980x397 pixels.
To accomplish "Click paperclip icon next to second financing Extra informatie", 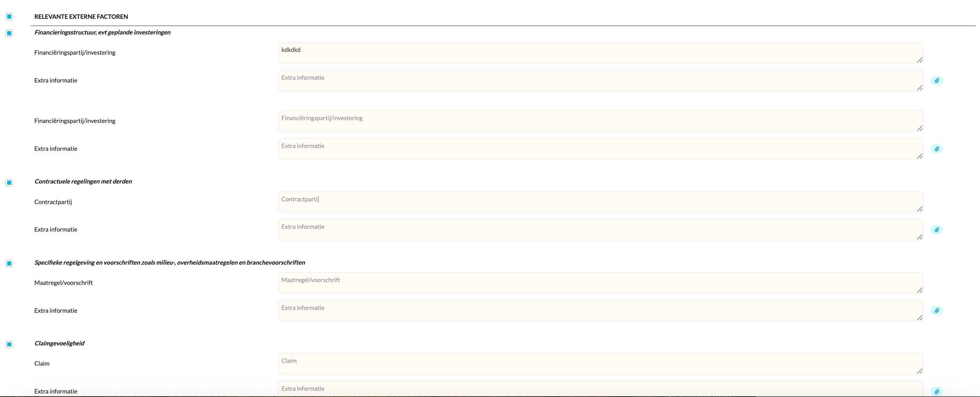I will (936, 149).
